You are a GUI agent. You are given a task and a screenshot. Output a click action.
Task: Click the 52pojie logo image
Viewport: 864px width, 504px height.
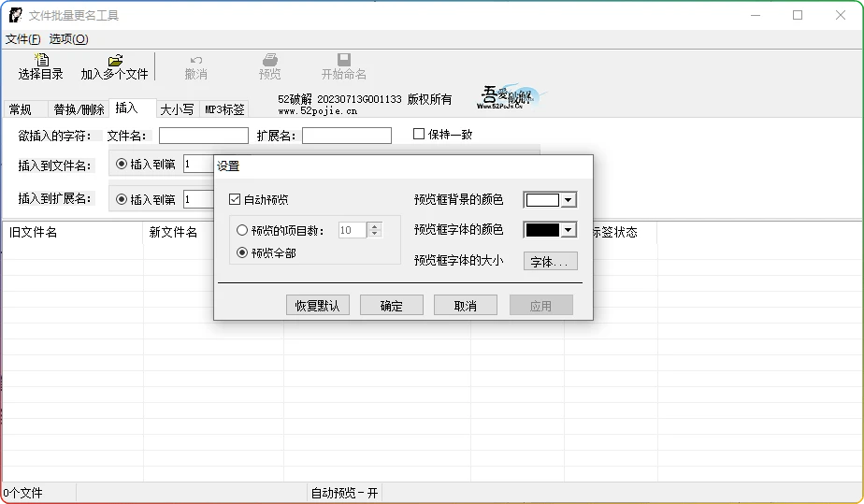511,97
